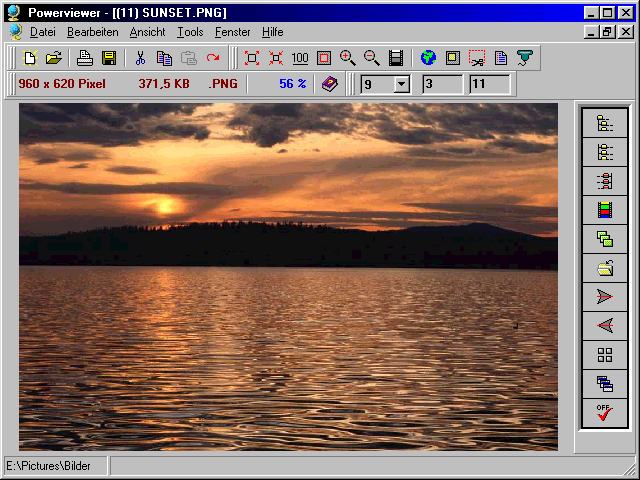The image size is (640, 480).
Task: Open the dropdown showing value 9
Action: [x=401, y=84]
